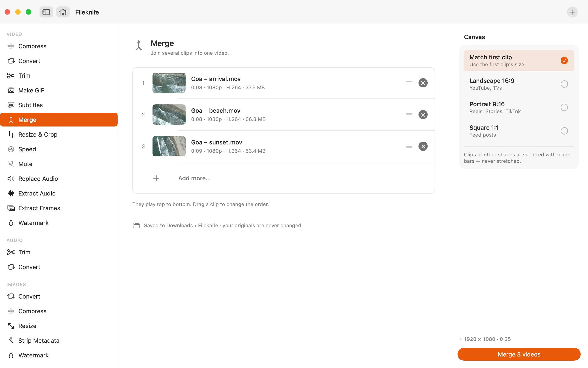Click the plus button in the title bar
Screen dimensions: 588x368
point(572,12)
